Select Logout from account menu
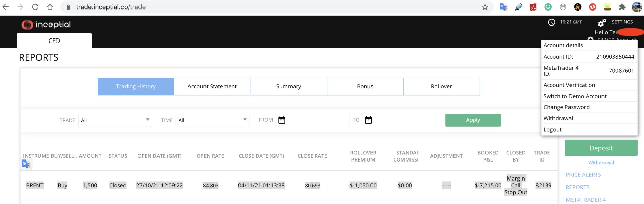 [x=552, y=130]
